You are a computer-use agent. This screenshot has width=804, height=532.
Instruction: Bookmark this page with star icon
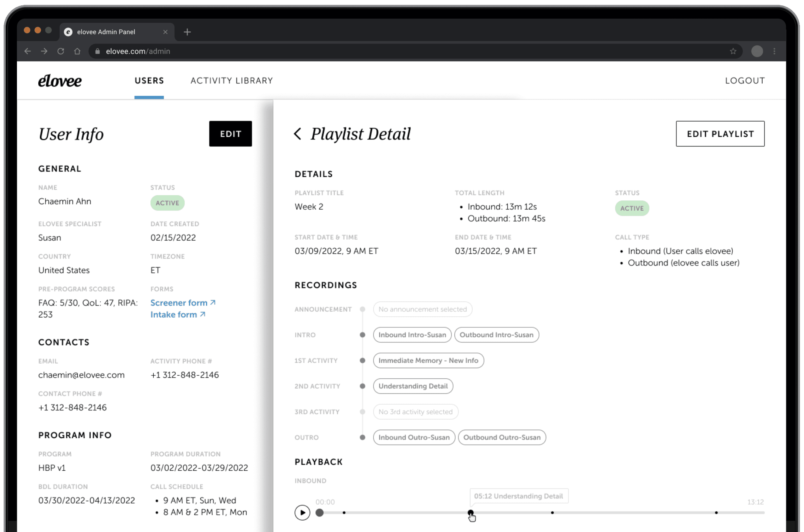click(x=733, y=51)
